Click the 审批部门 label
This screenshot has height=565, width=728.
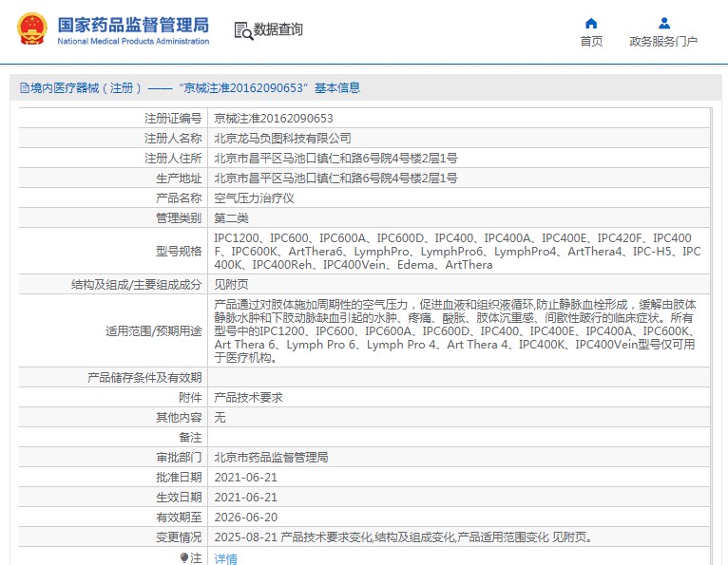179,458
